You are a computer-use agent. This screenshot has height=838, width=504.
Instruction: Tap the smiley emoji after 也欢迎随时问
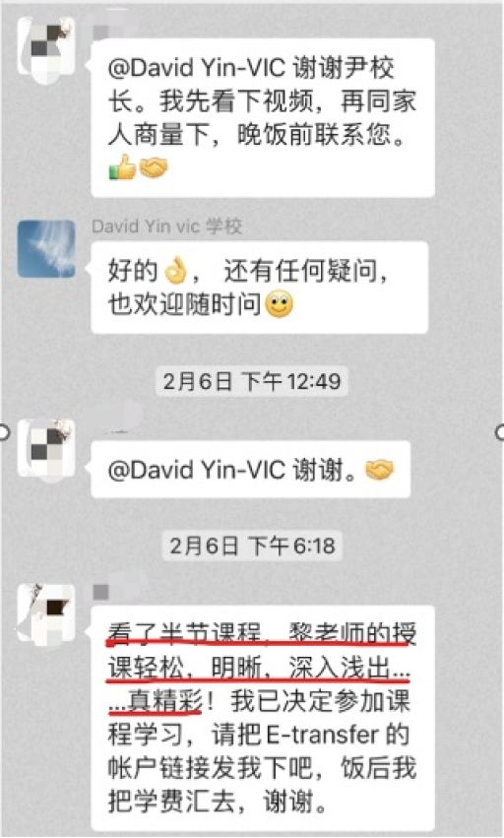[279, 304]
